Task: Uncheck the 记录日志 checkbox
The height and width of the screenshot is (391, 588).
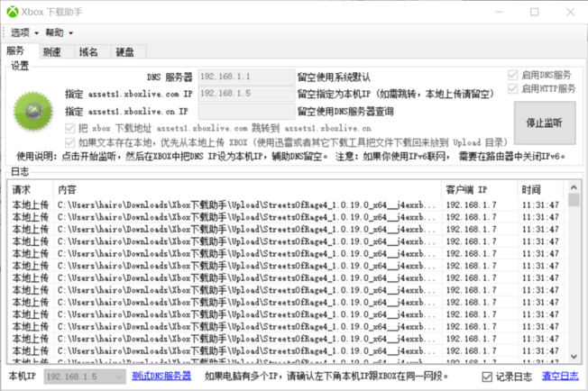Action: point(487,376)
